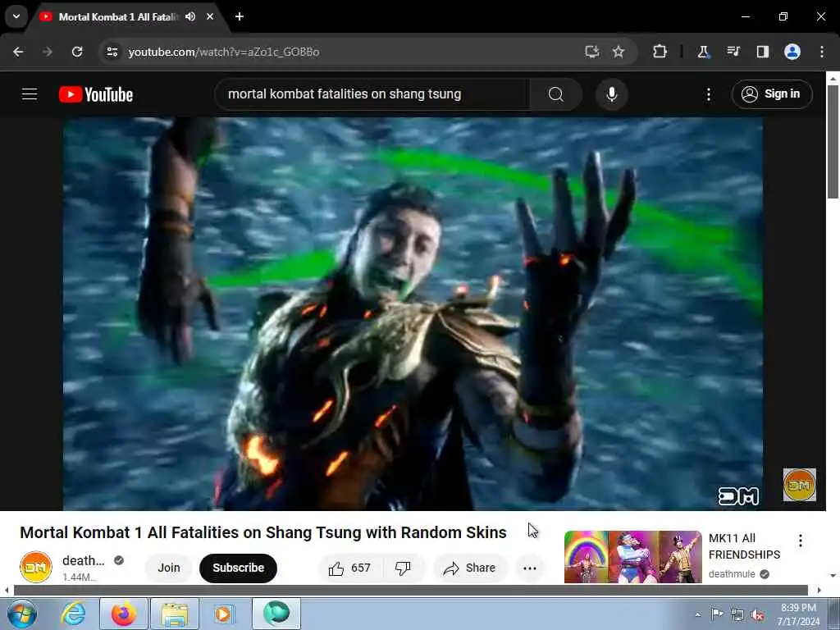Screen dimensions: 840x630
Task: Search with voice microphone button
Action: 611,94
